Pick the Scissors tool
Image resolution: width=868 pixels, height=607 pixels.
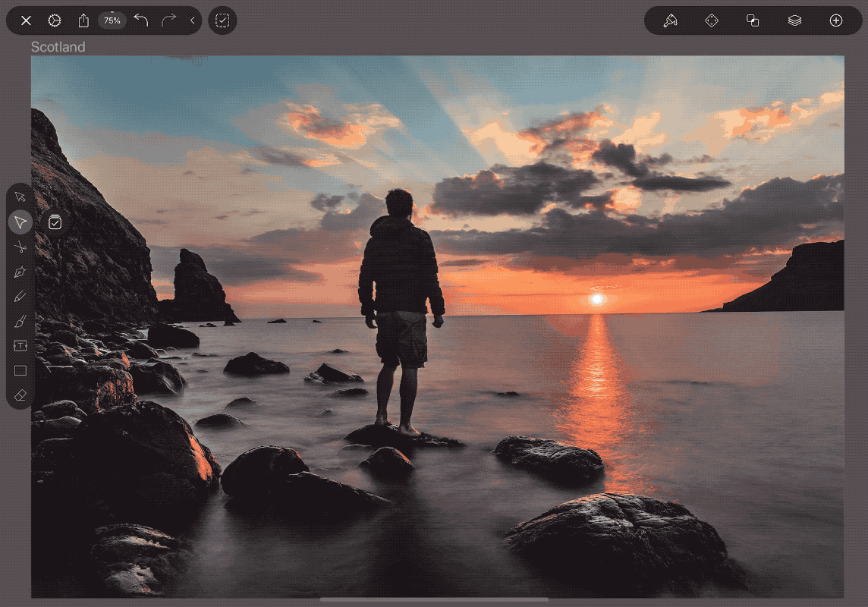point(20,247)
